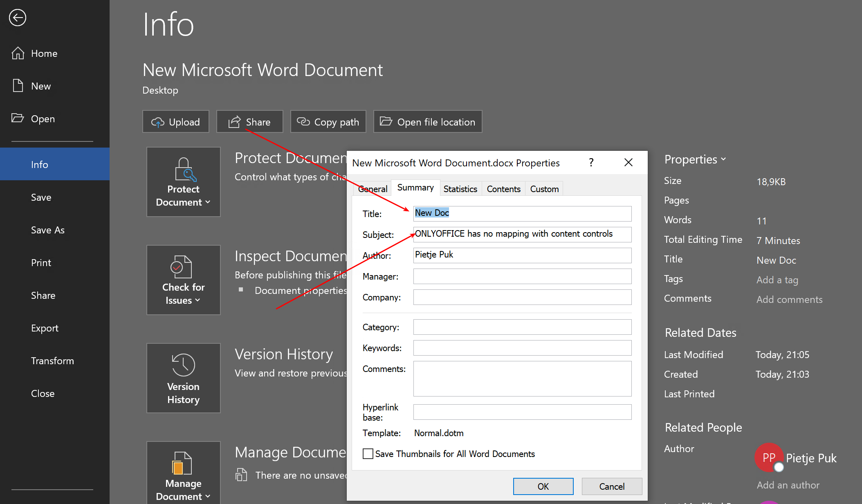
Task: Click the OK button
Action: [543, 486]
